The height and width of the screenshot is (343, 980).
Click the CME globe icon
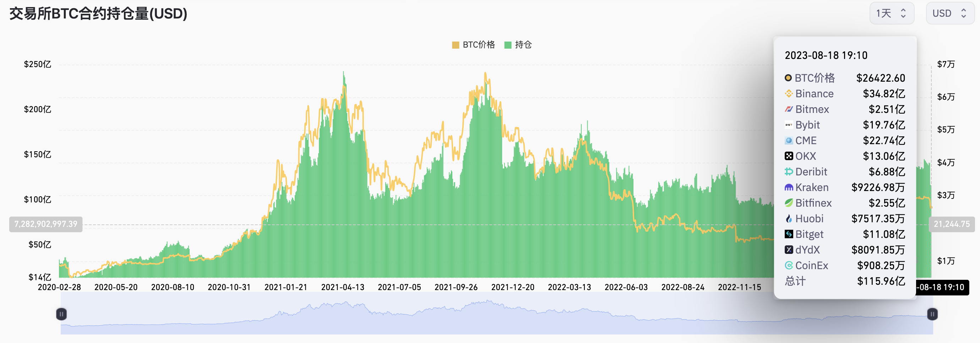coord(789,140)
